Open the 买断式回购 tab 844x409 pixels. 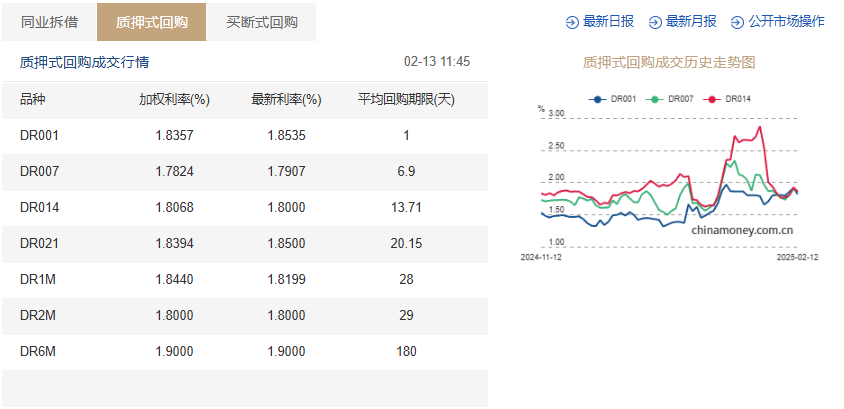pyautogui.click(x=261, y=21)
